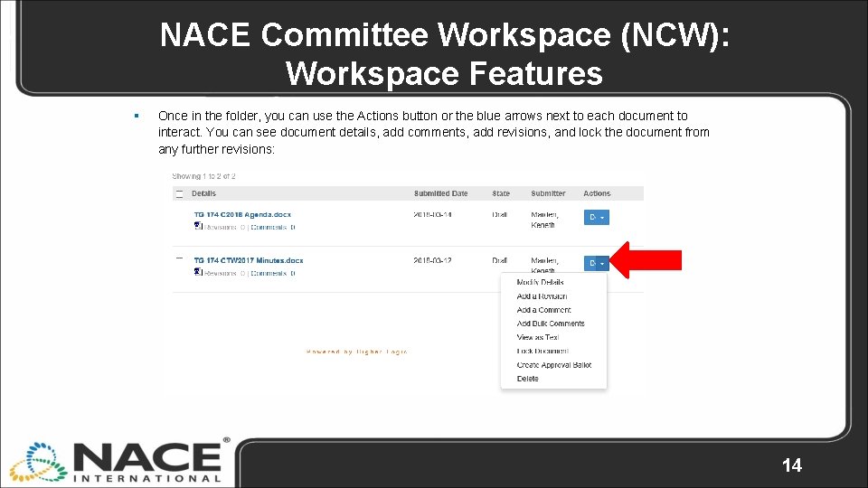The width and height of the screenshot is (868, 488).
Task: Click Revisions text under Agenda.docx
Action: (225, 228)
